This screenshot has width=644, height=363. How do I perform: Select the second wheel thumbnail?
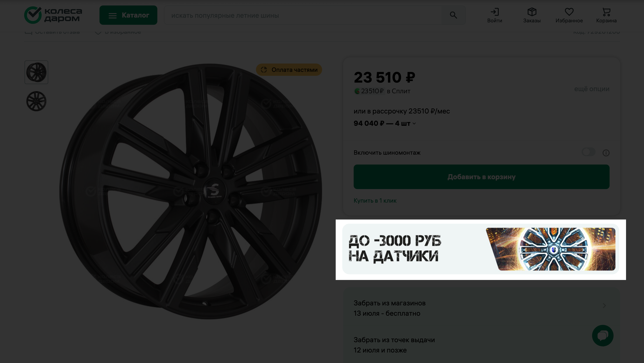36,101
